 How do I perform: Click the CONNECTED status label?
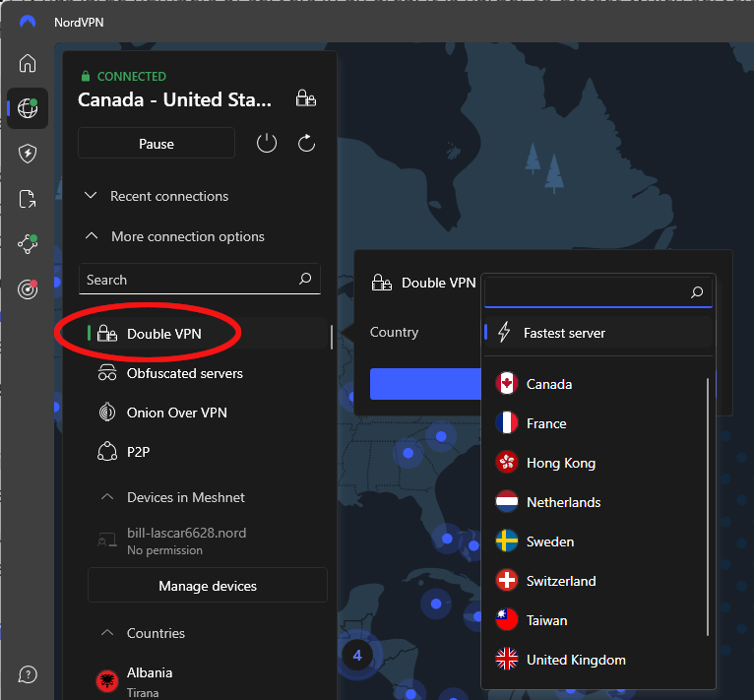[131, 76]
